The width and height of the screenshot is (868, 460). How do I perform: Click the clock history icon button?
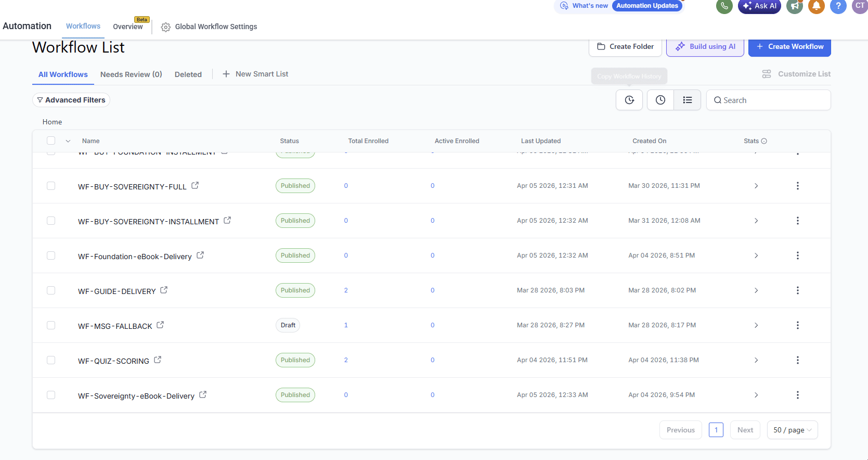pyautogui.click(x=660, y=100)
